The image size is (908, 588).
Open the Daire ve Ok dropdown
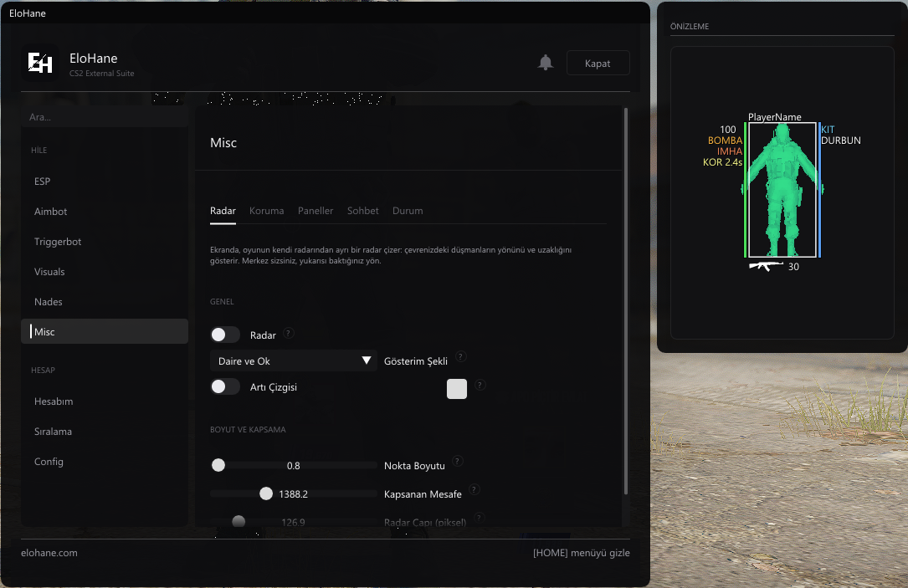(x=293, y=360)
